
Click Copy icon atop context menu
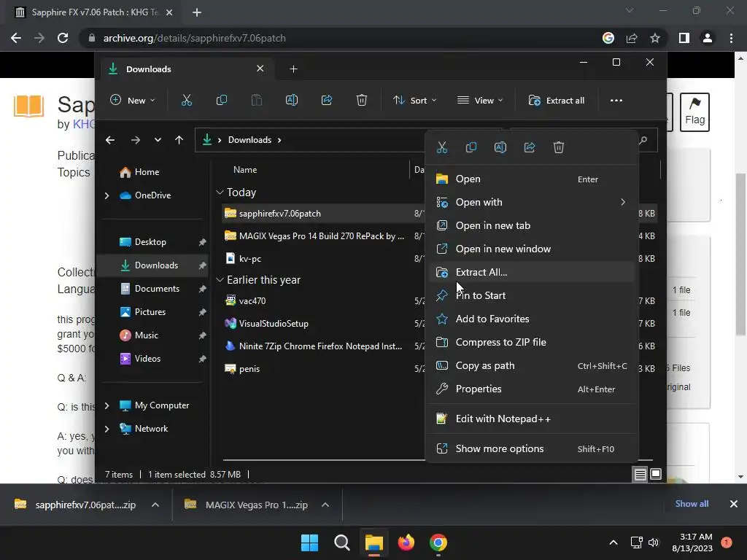(471, 147)
